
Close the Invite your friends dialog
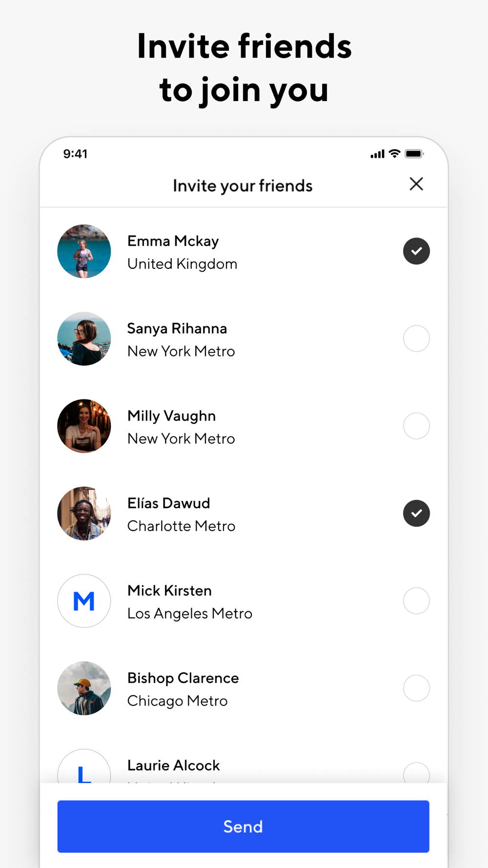(x=416, y=184)
